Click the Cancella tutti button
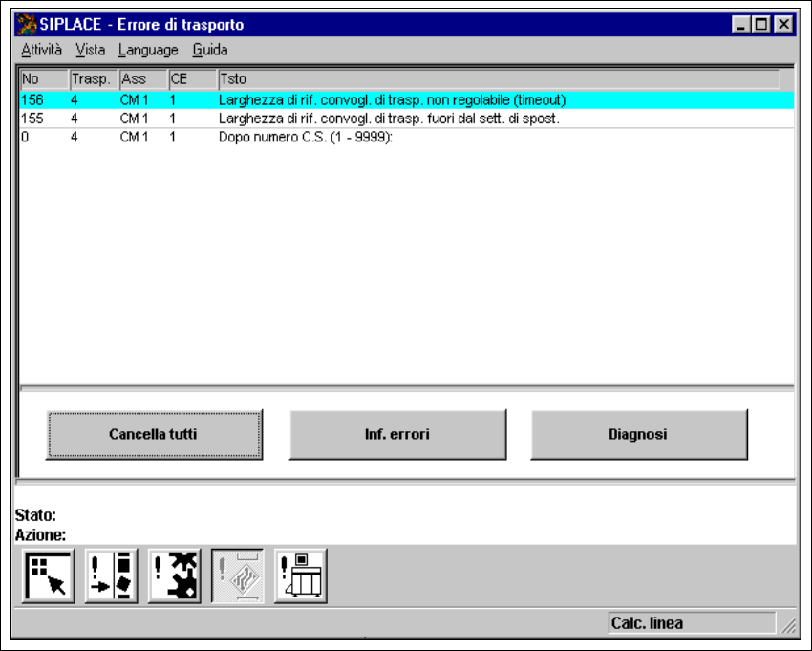Screen dimensions: 812x651 154,434
